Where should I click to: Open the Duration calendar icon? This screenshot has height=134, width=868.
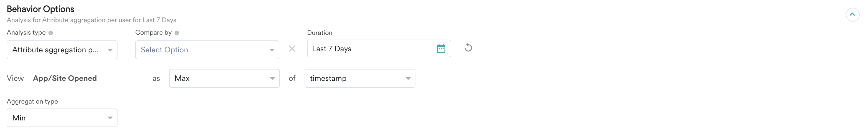(441, 49)
